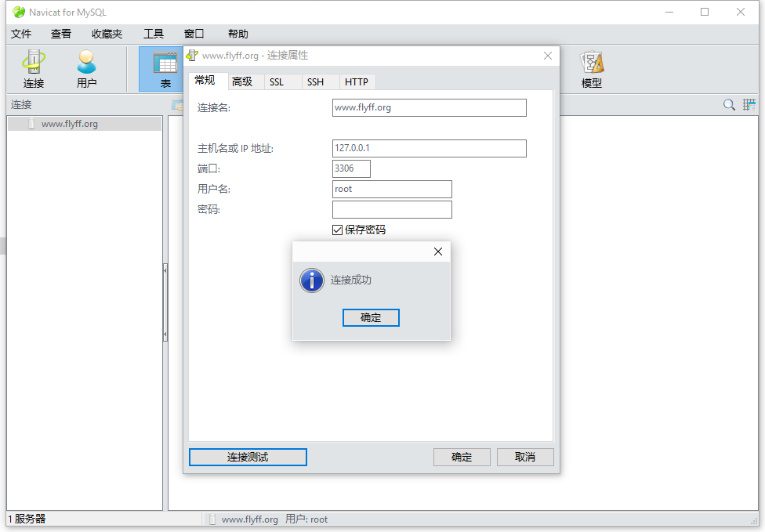This screenshot has width=765, height=532.
Task: Click the 端口 field showing 3306
Action: tap(351, 168)
